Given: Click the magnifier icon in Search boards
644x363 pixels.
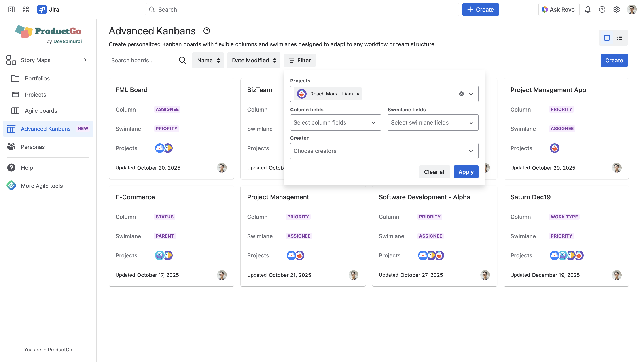Looking at the screenshot, I should [x=182, y=60].
